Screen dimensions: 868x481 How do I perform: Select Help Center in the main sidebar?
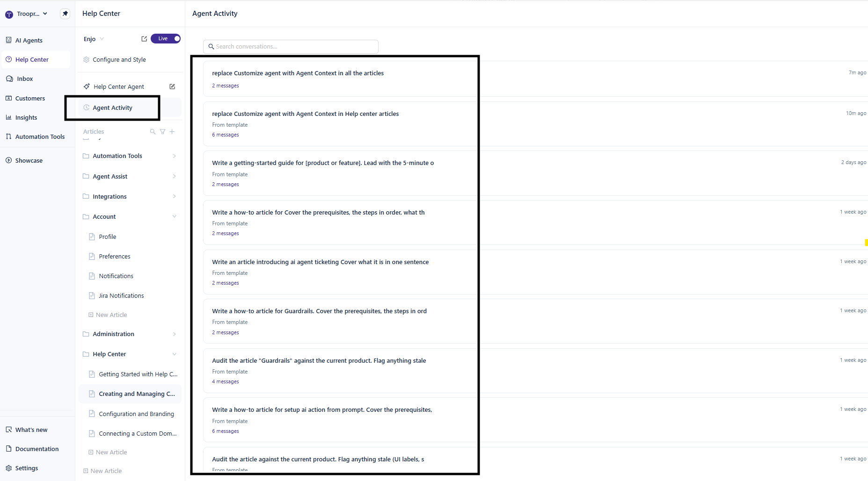tap(36, 59)
